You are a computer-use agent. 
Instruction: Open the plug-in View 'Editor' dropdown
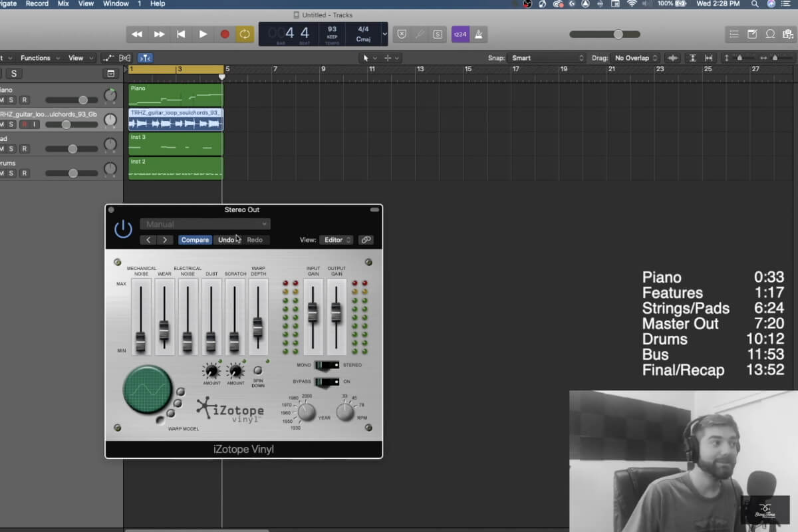click(336, 240)
